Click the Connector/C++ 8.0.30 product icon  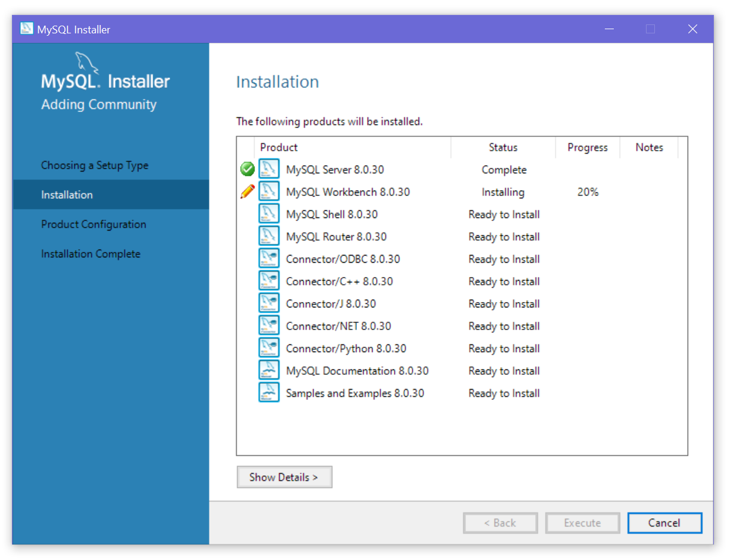(x=269, y=281)
